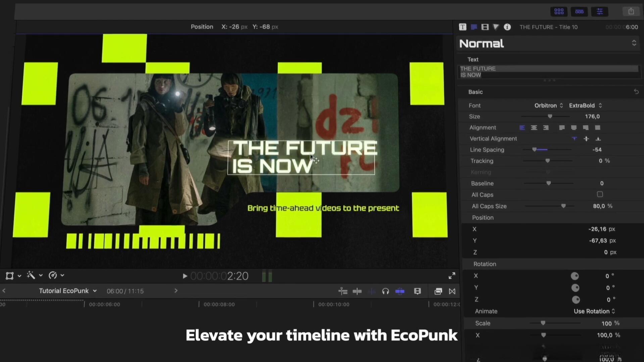Open the clip appearance filmstrip icon

[417, 291]
